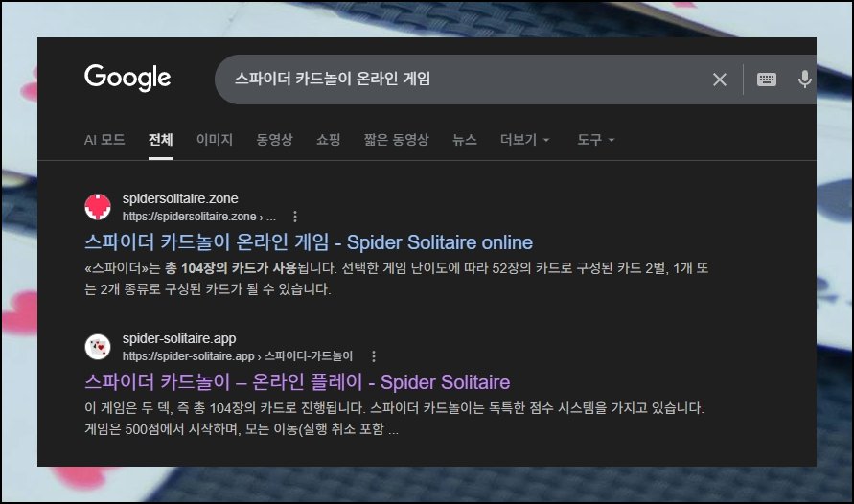Click the spider-solitaire.app site name
854x504 pixels.
tap(179, 338)
